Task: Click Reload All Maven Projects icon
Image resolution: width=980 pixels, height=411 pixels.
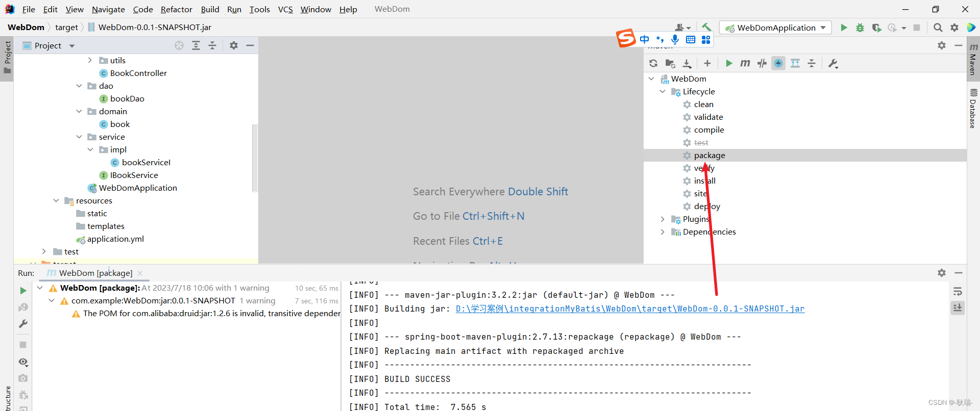Action: (653, 63)
